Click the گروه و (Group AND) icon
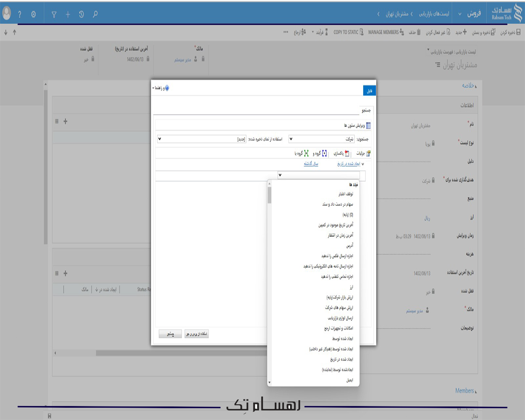The height and width of the screenshot is (420, 525). pyautogui.click(x=324, y=154)
